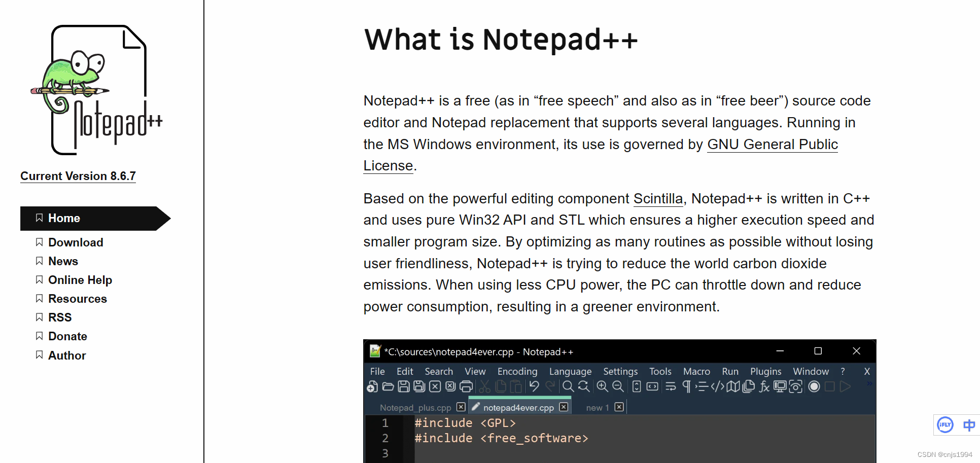Click the Paste clipboard toolbar icon
The image size is (980, 463).
(x=516, y=387)
